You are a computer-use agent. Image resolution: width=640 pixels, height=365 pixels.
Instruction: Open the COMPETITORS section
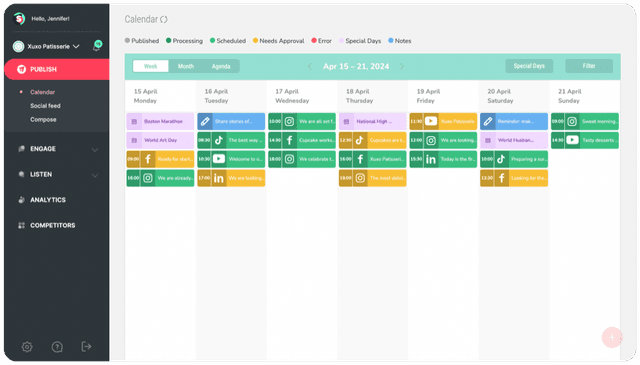pyautogui.click(x=53, y=225)
